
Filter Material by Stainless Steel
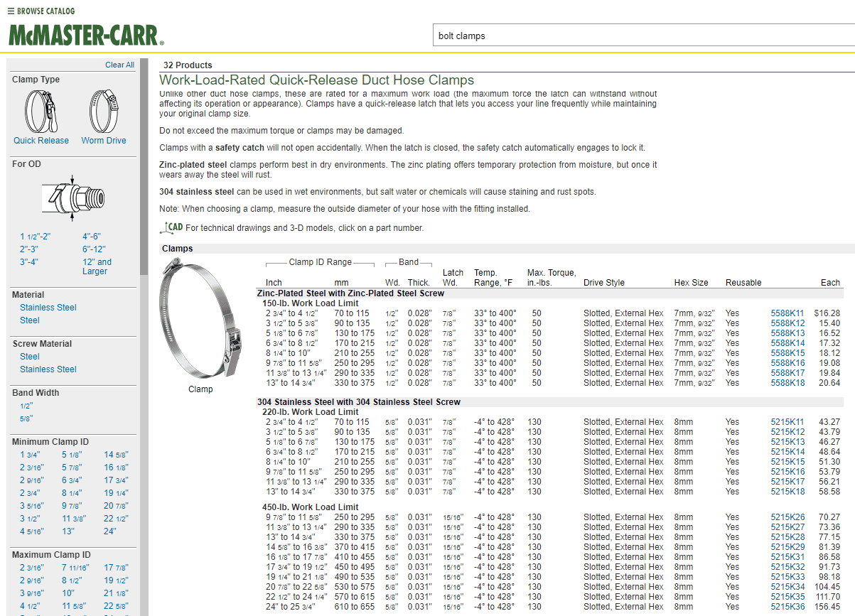click(x=48, y=308)
